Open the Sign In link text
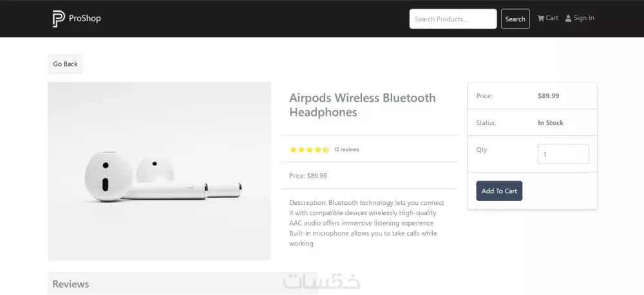 click(583, 18)
